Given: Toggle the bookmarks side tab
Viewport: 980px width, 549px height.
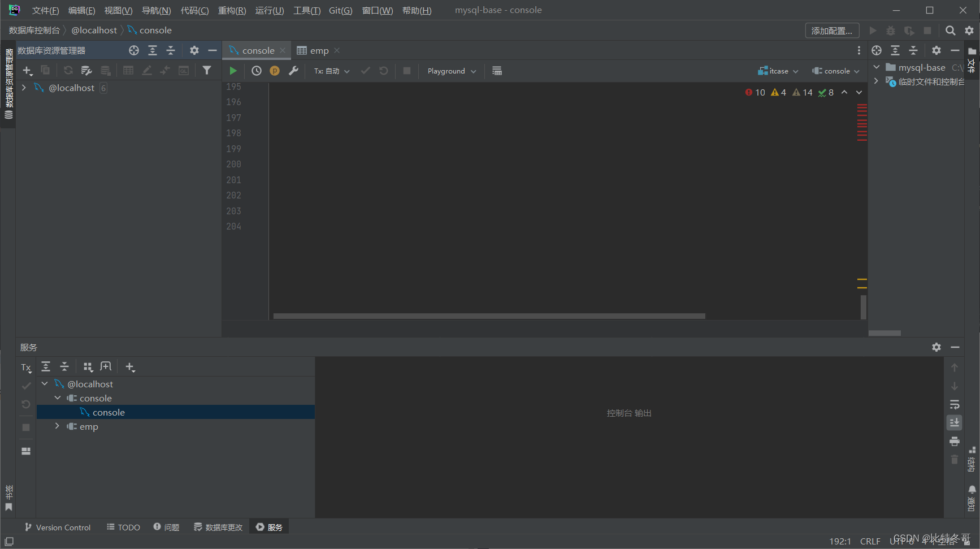Looking at the screenshot, I should click(8, 498).
